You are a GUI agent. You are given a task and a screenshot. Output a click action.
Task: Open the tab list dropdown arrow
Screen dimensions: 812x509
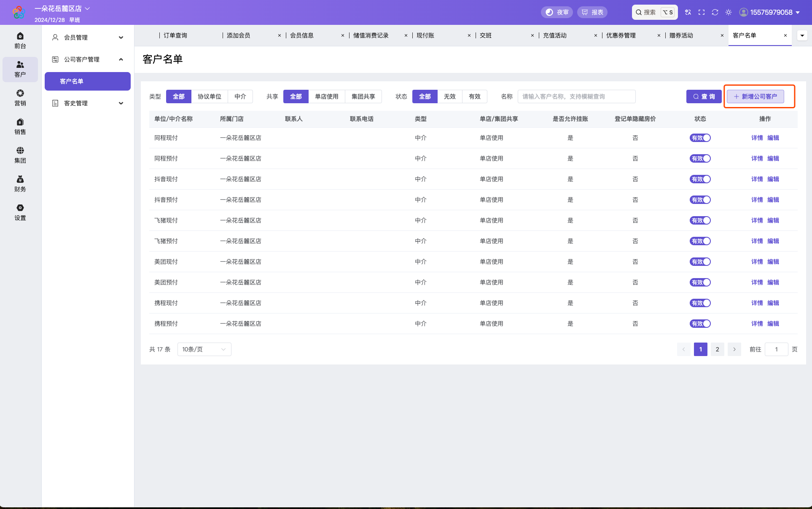pyautogui.click(x=802, y=35)
